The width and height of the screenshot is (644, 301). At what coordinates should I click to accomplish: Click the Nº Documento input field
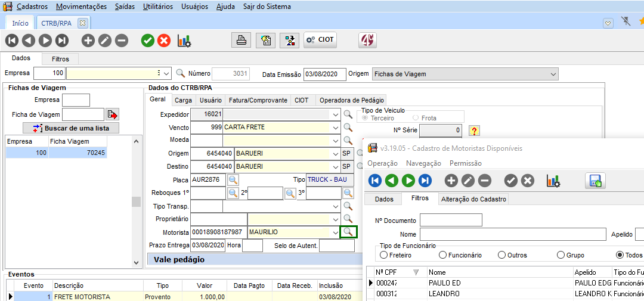pyautogui.click(x=450, y=220)
